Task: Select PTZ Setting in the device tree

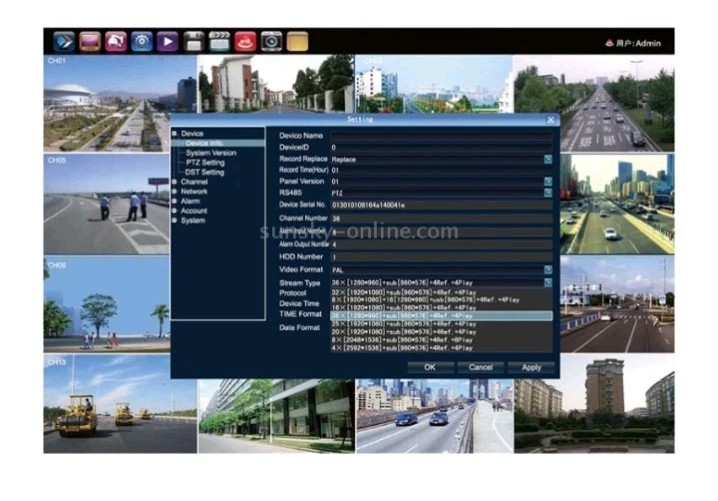Action: pos(205,162)
